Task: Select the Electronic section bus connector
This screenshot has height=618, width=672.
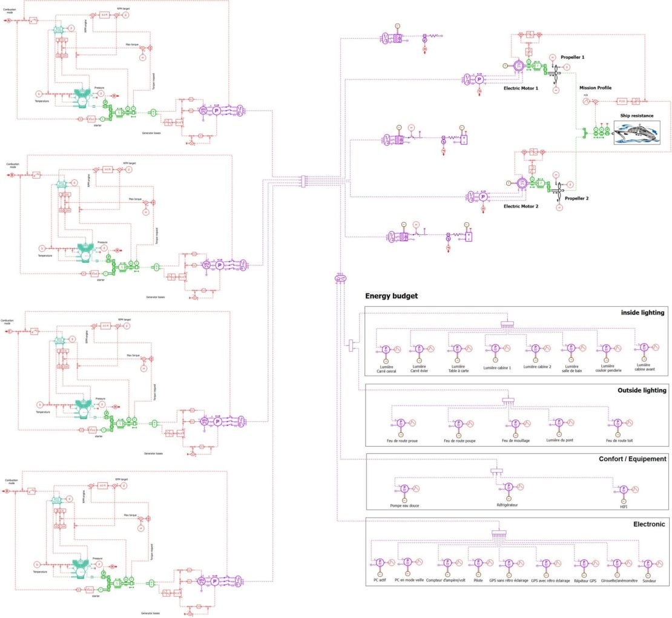Action: pos(499,534)
